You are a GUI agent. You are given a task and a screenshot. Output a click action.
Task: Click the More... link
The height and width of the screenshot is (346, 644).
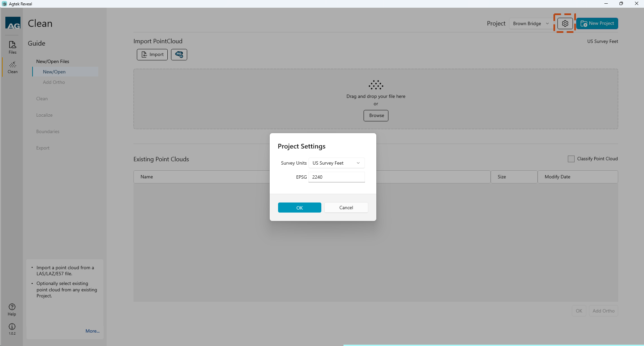tap(92, 331)
